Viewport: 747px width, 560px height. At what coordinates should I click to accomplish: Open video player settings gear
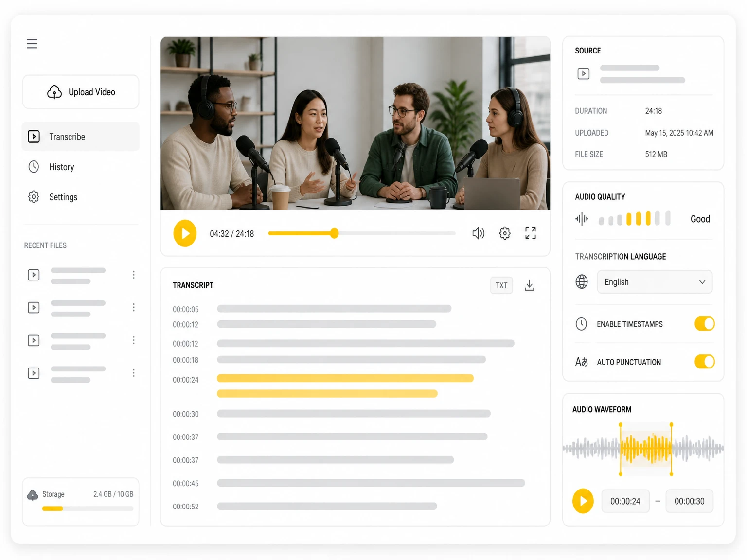[x=505, y=233]
